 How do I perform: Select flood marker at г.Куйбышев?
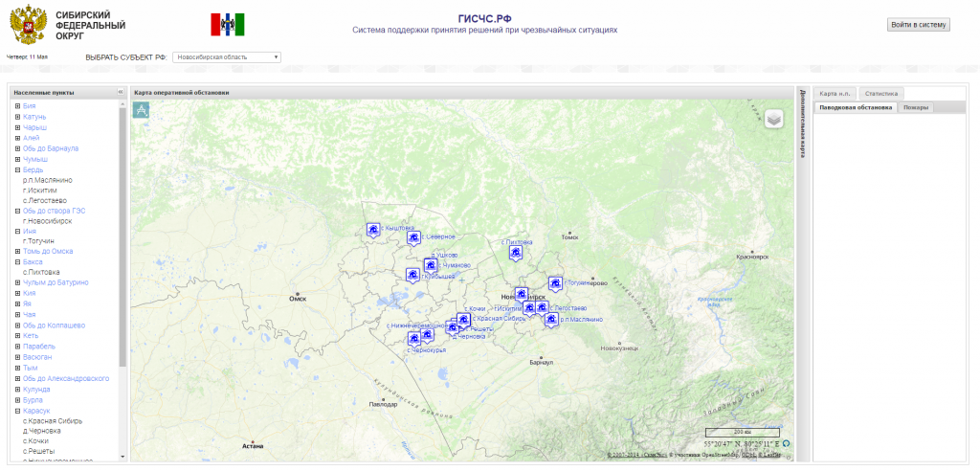point(412,275)
